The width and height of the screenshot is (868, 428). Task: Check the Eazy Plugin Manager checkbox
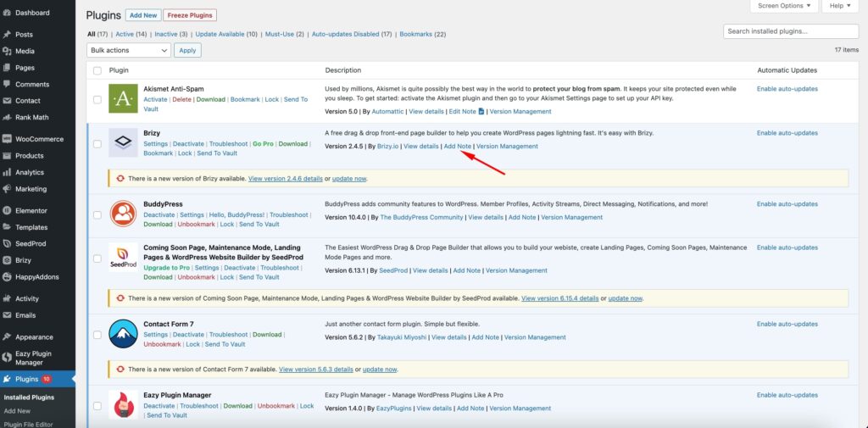pos(97,406)
